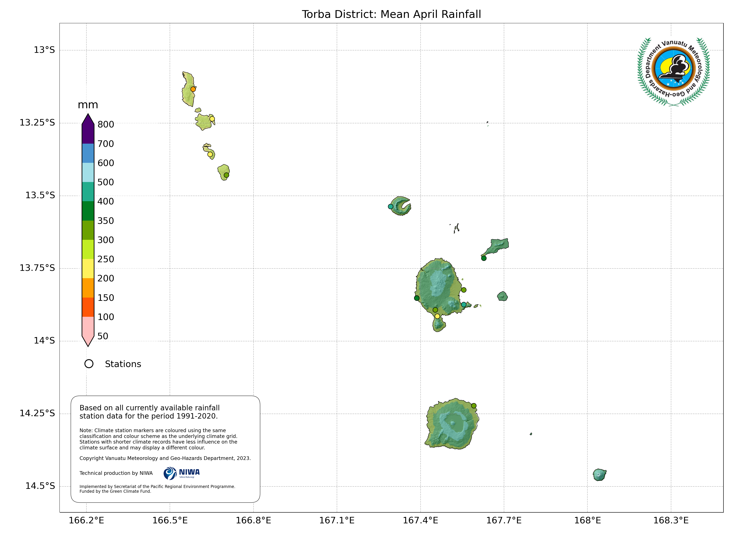Click the yellow 200-250 colorbar segment
This screenshot has height=535, width=756.
tap(88, 268)
